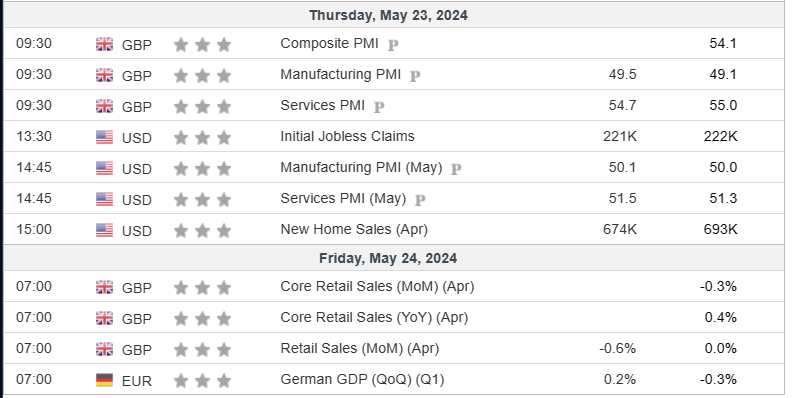Click importance stars on New Home Sales row
This screenshot has width=794, height=398.
click(x=202, y=230)
